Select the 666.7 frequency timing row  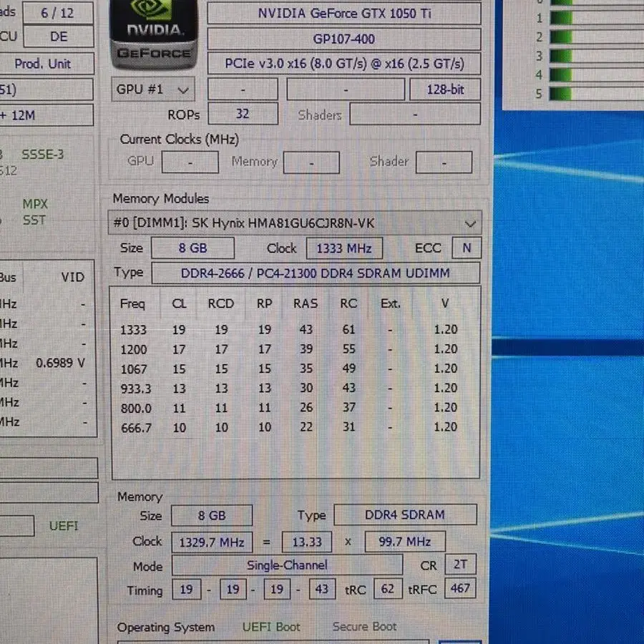[289, 428]
